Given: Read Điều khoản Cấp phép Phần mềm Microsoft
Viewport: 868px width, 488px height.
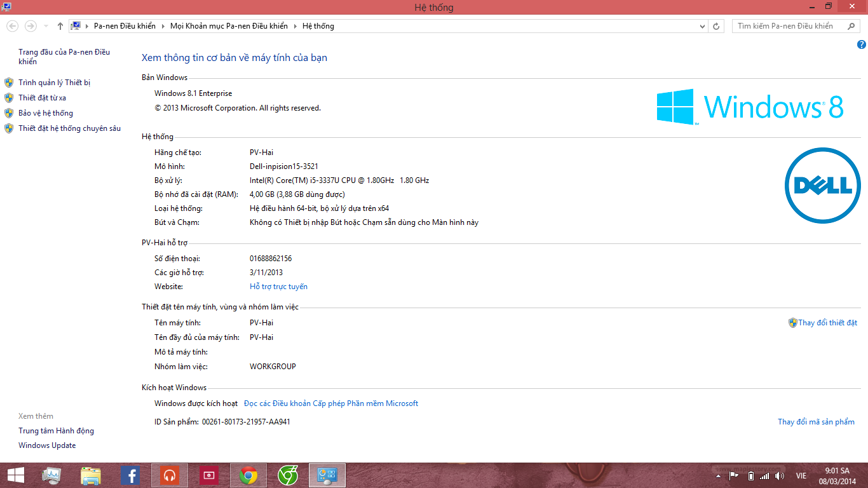Looking at the screenshot, I should pyautogui.click(x=331, y=403).
